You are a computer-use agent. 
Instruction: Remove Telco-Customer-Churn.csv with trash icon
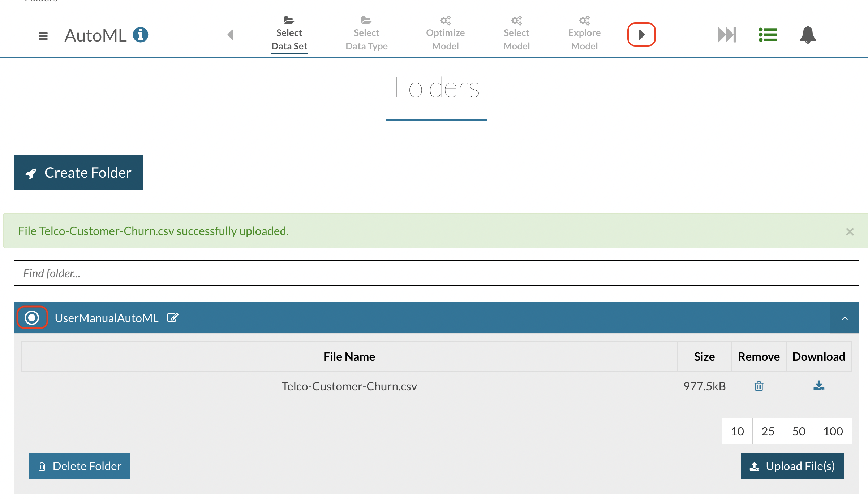point(759,386)
